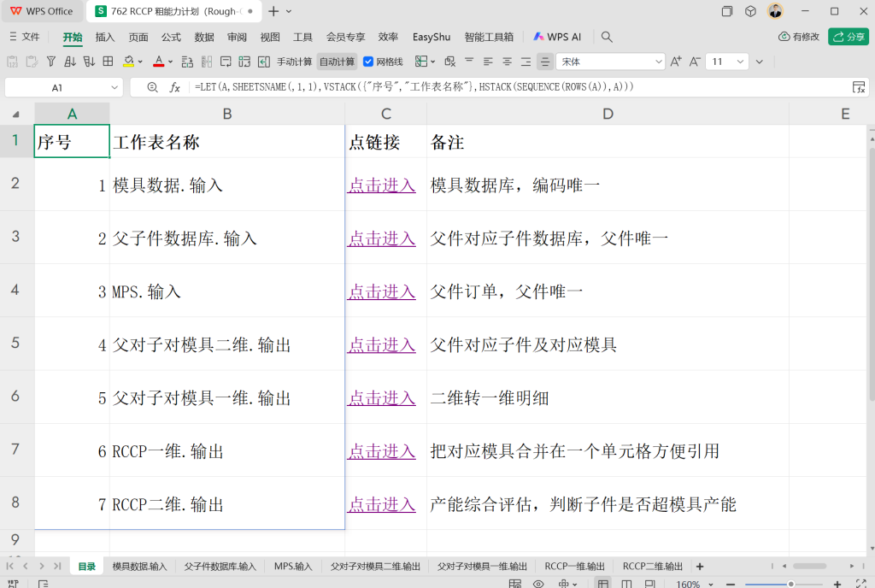
Task: Toggle reading mode eye icon
Action: [x=538, y=584]
